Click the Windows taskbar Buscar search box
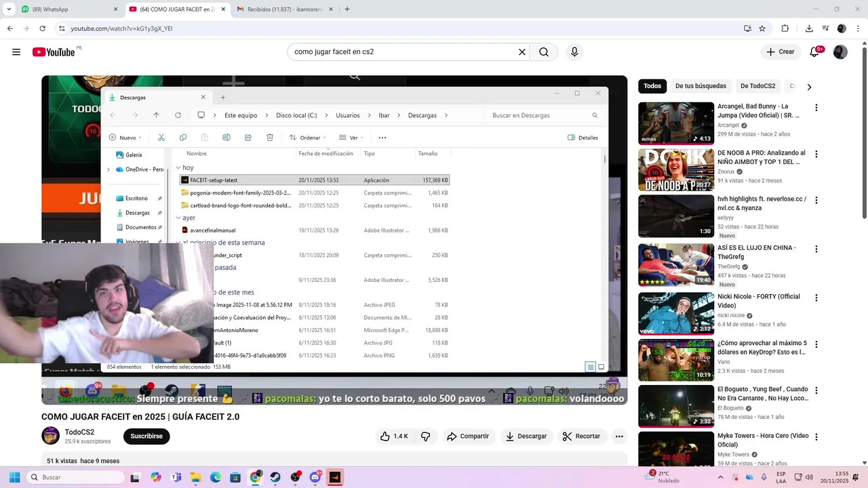Viewport: 868px width, 488px height. [x=75, y=477]
